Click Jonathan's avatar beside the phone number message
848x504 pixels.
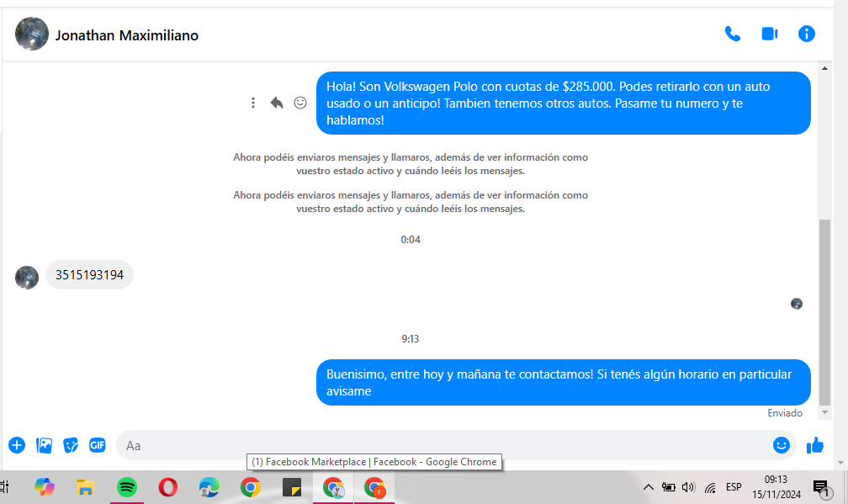27,277
